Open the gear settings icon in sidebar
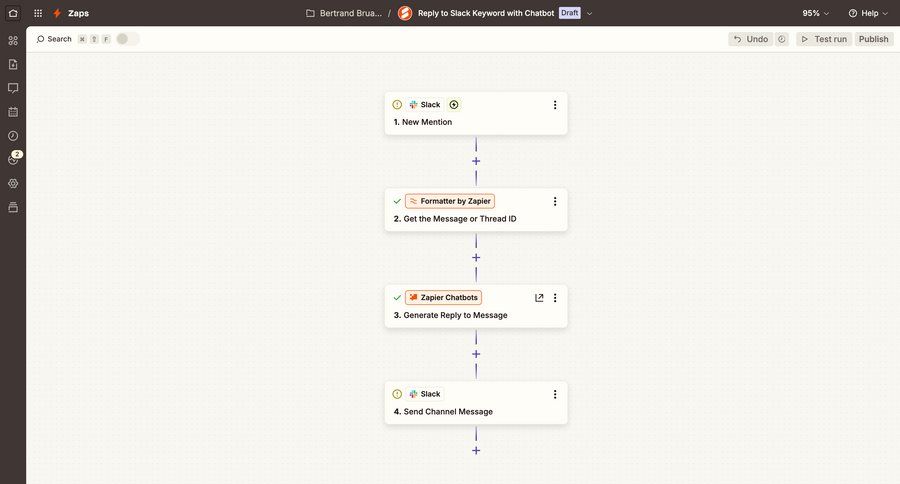 pyautogui.click(x=13, y=184)
